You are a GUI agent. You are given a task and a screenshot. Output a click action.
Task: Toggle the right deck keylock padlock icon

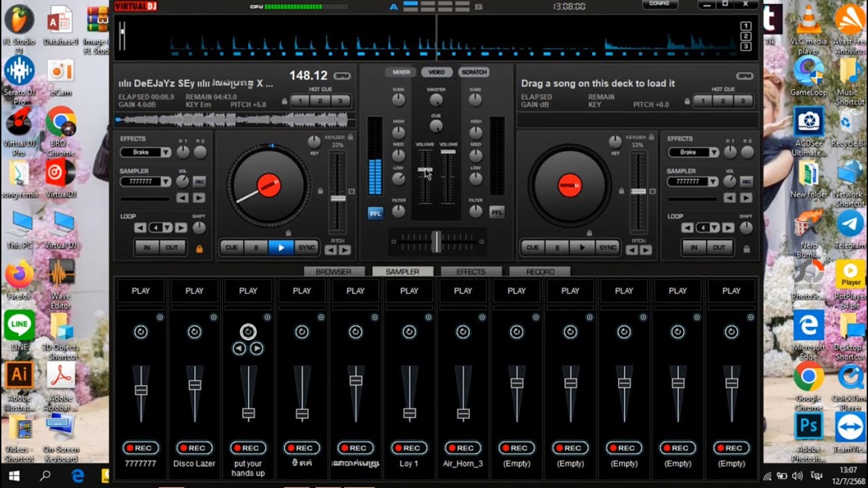(652, 137)
